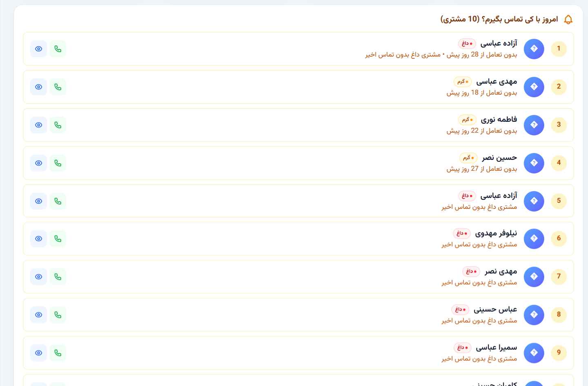Show نیلوفر مهدوی details via eye icon
Screen dimensions: 588x386
click(x=39, y=239)
